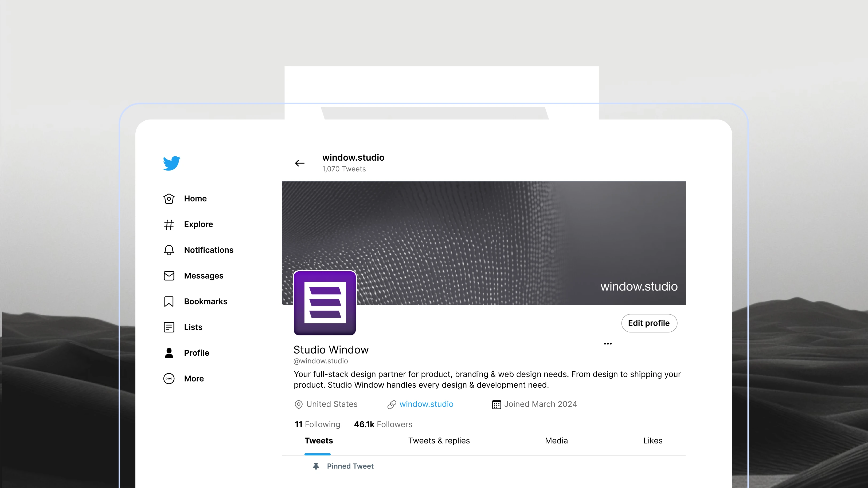
Task: Click the pin icon beside Pinned Tweet
Action: (x=316, y=466)
